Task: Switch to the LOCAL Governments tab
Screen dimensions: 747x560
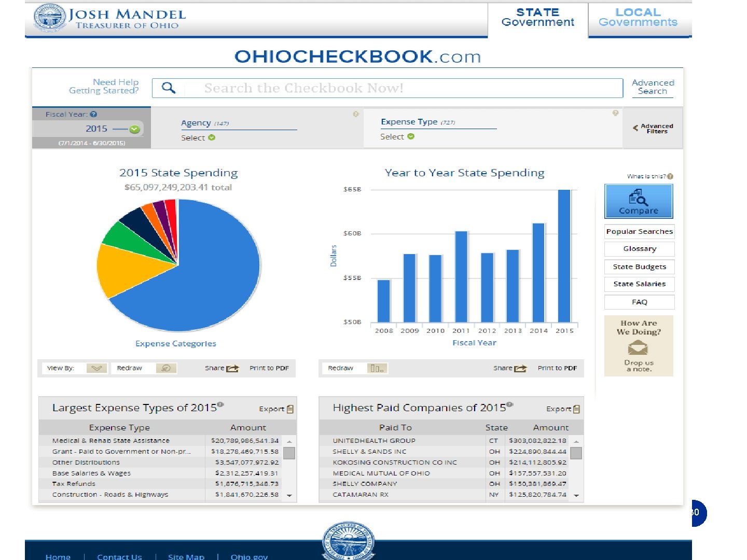Action: click(x=638, y=17)
